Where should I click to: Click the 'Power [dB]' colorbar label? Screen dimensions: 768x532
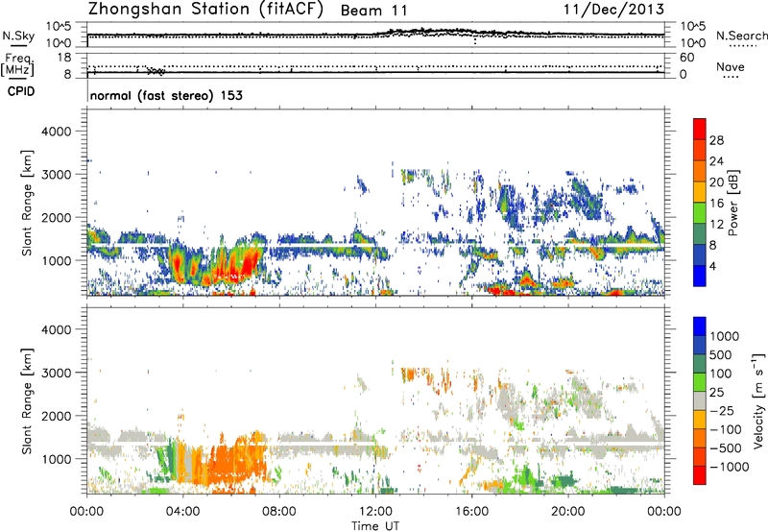point(732,203)
